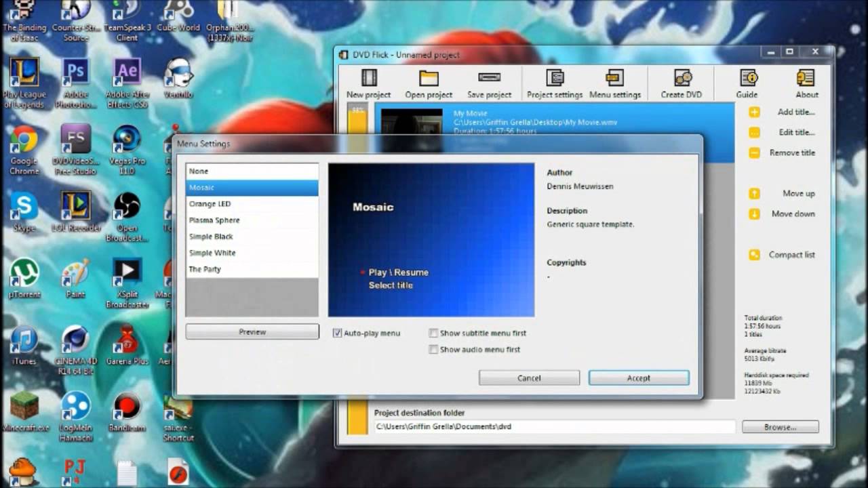This screenshot has width=868, height=488.
Task: Select the Orange LED menu template
Action: (x=252, y=204)
